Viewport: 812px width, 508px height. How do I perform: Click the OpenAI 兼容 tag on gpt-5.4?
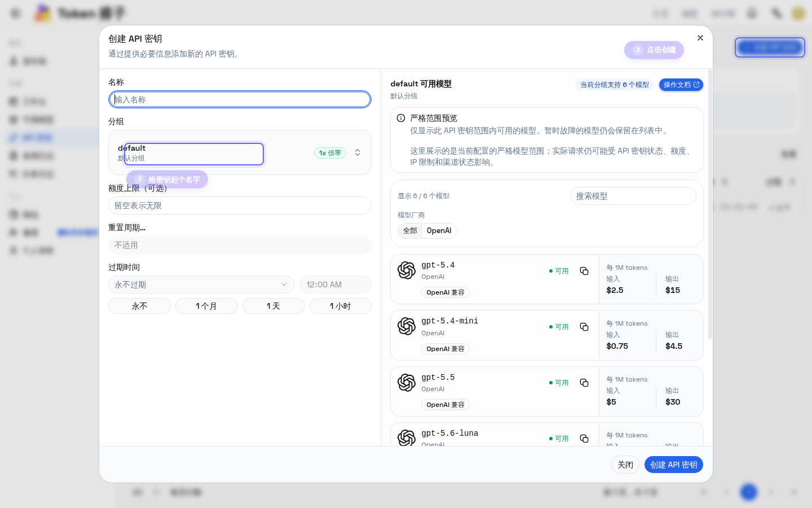pyautogui.click(x=445, y=292)
